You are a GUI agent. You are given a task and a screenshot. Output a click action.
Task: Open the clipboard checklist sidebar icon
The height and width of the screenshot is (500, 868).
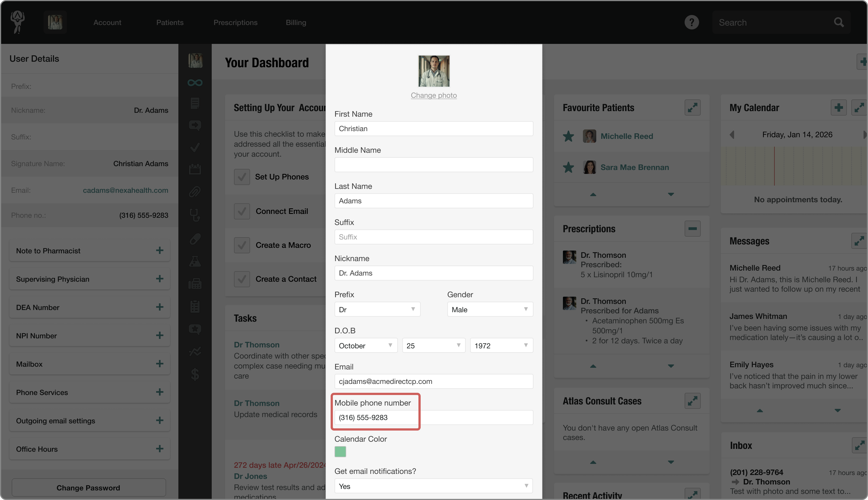pos(195,306)
